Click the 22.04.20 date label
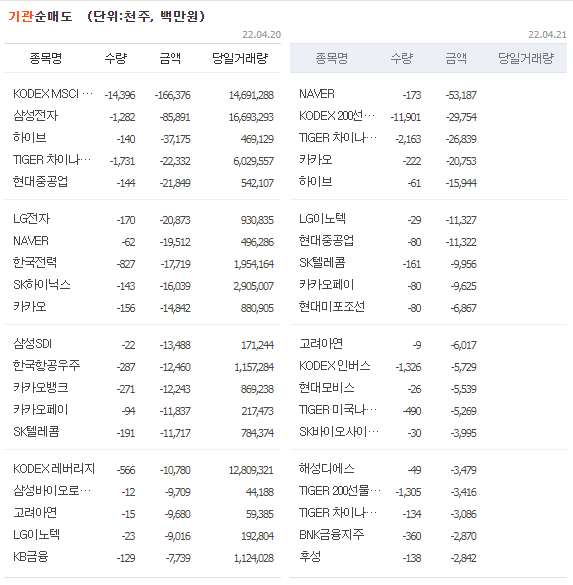Image resolution: width=573 pixels, height=585 pixels. click(262, 35)
